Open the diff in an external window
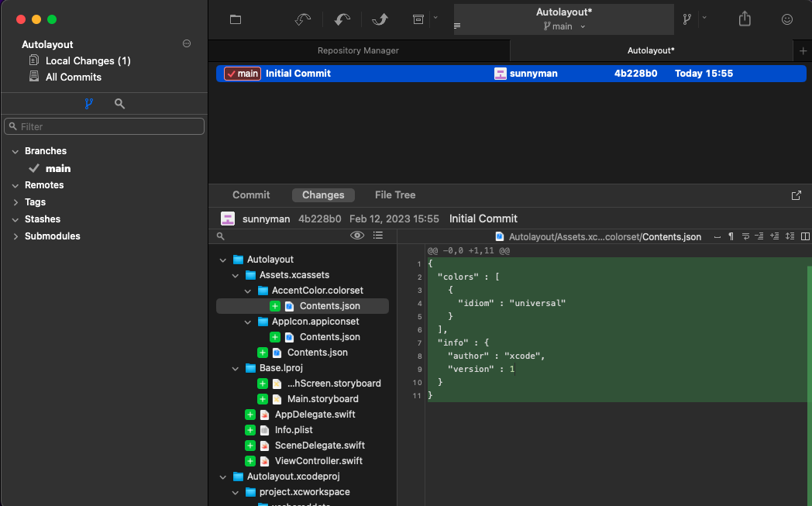The width and height of the screenshot is (812, 506). point(797,195)
